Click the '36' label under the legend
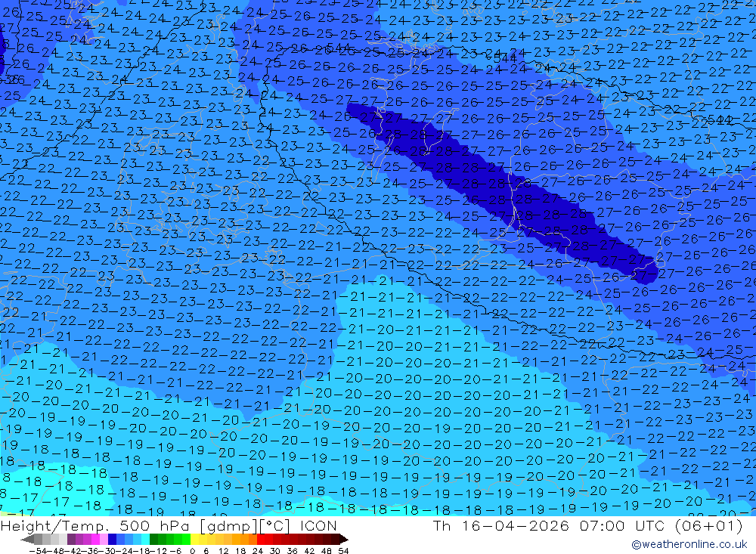The image size is (756, 554). (x=292, y=551)
